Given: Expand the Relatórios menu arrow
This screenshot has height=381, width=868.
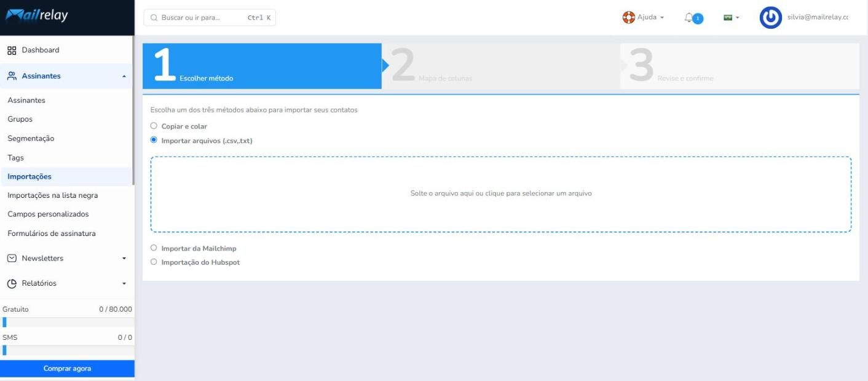Looking at the screenshot, I should pos(124,284).
